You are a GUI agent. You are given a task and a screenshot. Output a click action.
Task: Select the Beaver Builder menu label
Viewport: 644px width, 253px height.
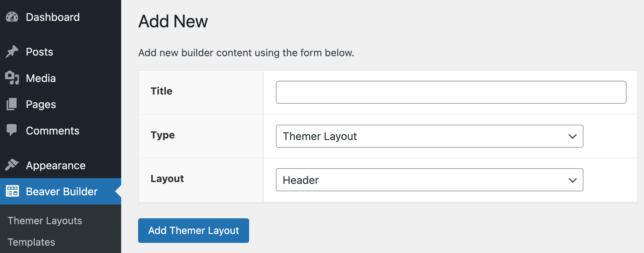click(62, 192)
